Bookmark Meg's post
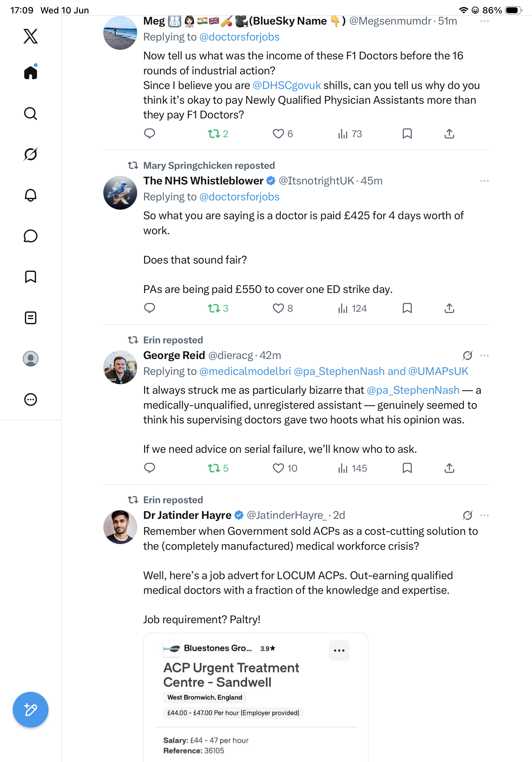The height and width of the screenshot is (762, 532). click(x=407, y=134)
